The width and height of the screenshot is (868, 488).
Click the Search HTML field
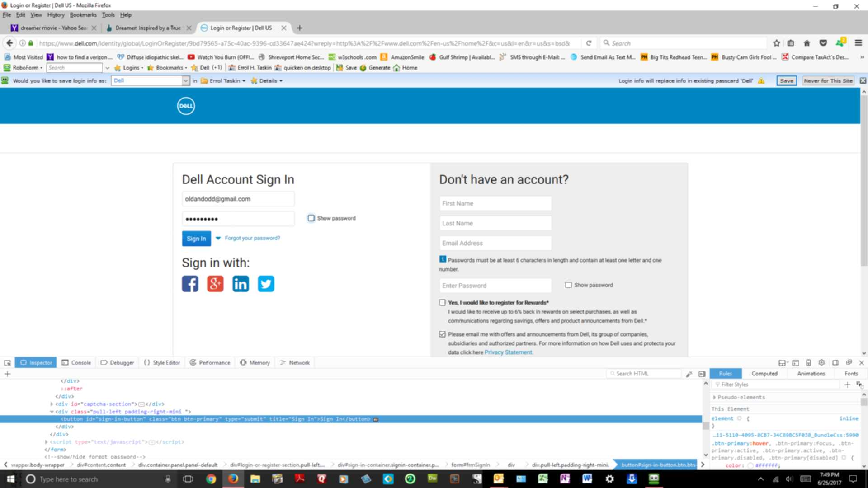point(644,374)
